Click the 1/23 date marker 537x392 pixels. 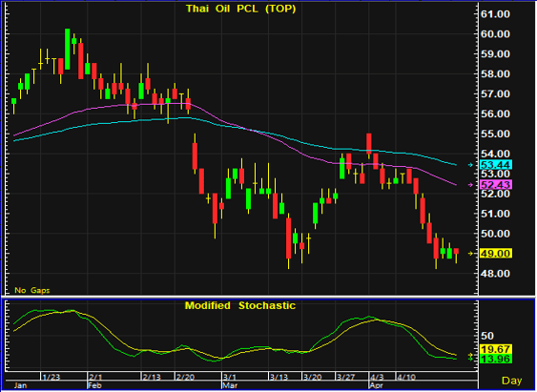(51, 378)
